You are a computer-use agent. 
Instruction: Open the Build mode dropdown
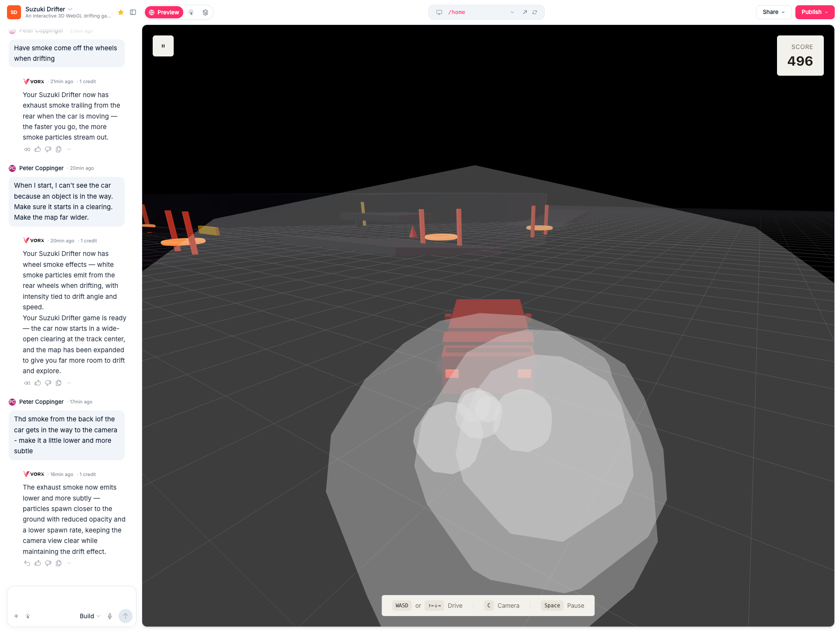[x=90, y=616]
